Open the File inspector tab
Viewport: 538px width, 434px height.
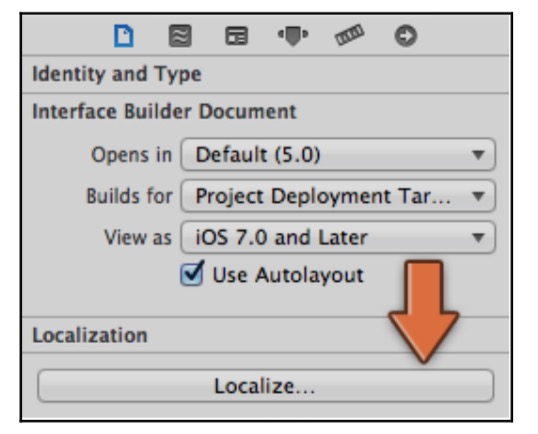click(124, 36)
